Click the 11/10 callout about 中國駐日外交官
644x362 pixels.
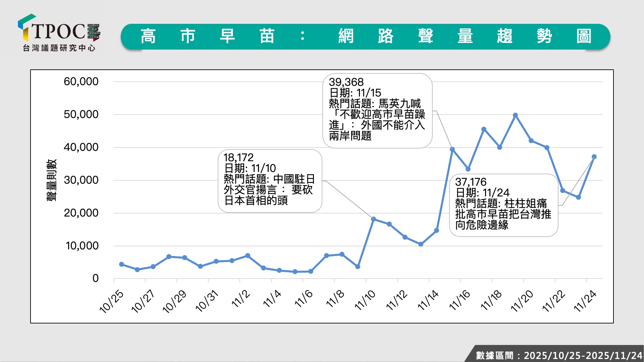point(270,181)
